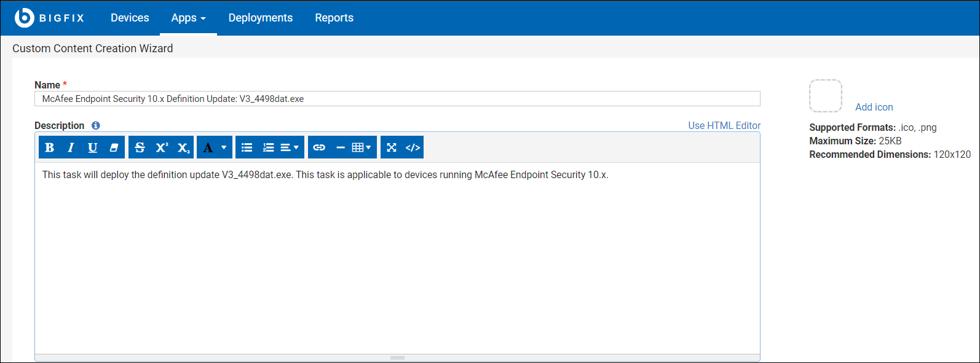Viewport: 980px width, 363px height.
Task: Open the paragraph alignment dropdown
Action: tap(290, 147)
